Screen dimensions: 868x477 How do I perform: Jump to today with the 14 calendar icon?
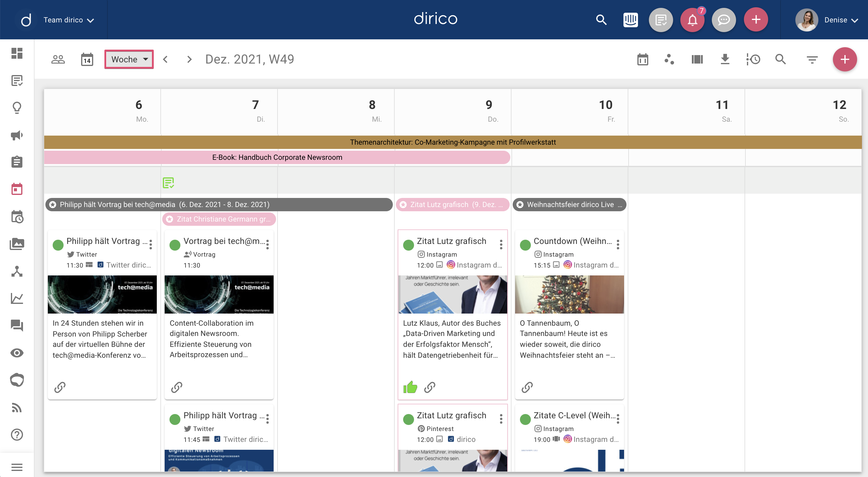87,60
